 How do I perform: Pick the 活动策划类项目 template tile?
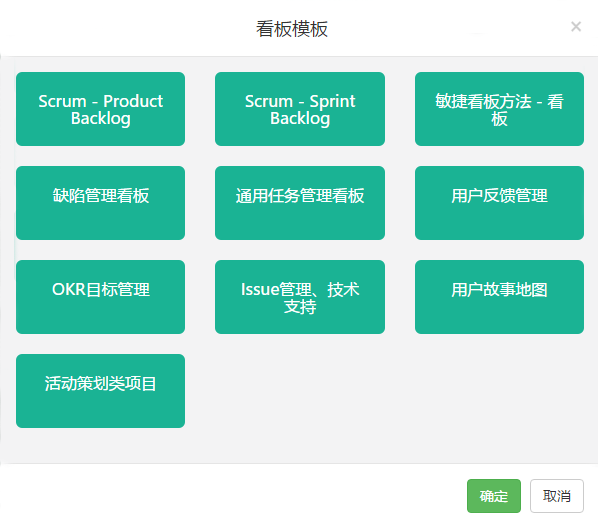click(100, 391)
